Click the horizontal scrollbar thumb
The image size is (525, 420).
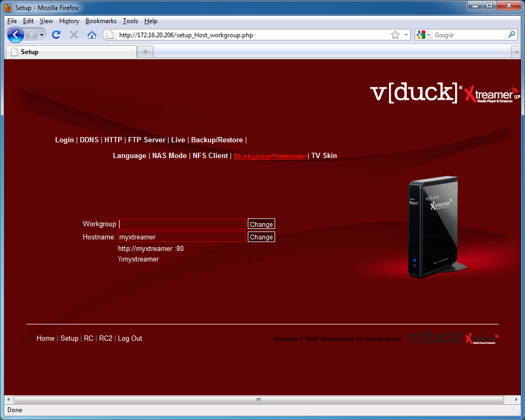[258, 400]
